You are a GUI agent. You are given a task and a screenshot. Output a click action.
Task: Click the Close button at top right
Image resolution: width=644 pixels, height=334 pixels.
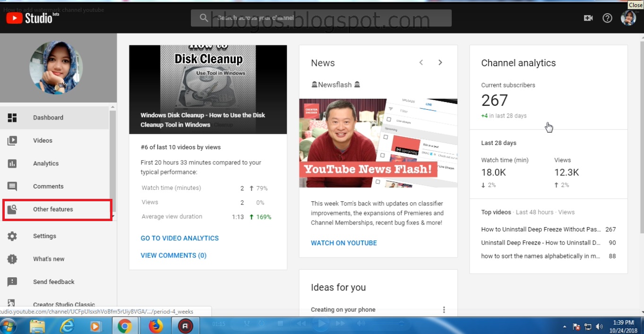635,5
